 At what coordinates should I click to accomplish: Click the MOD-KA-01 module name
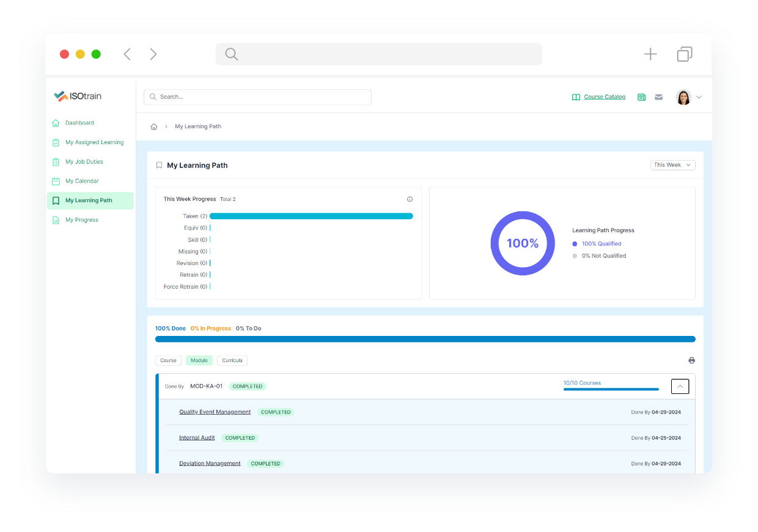click(x=207, y=387)
